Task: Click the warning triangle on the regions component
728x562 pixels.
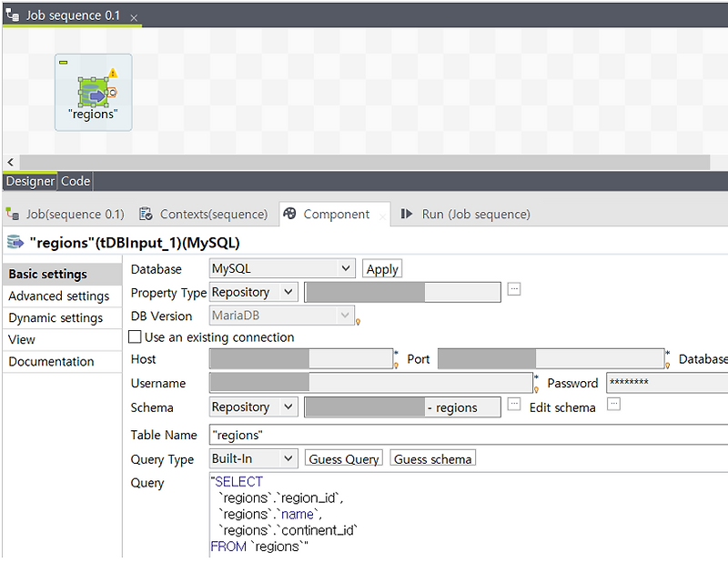Action: [114, 73]
